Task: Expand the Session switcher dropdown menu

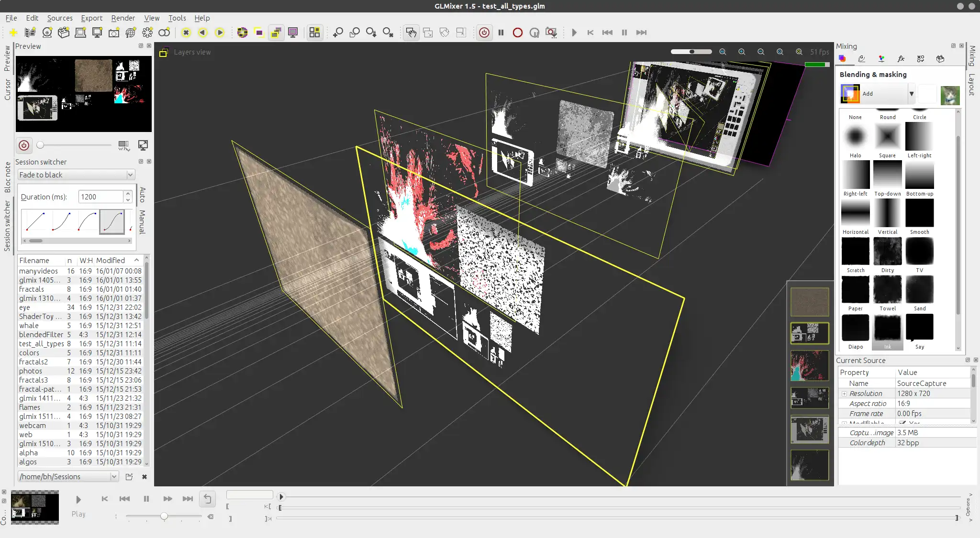Action: tap(130, 174)
